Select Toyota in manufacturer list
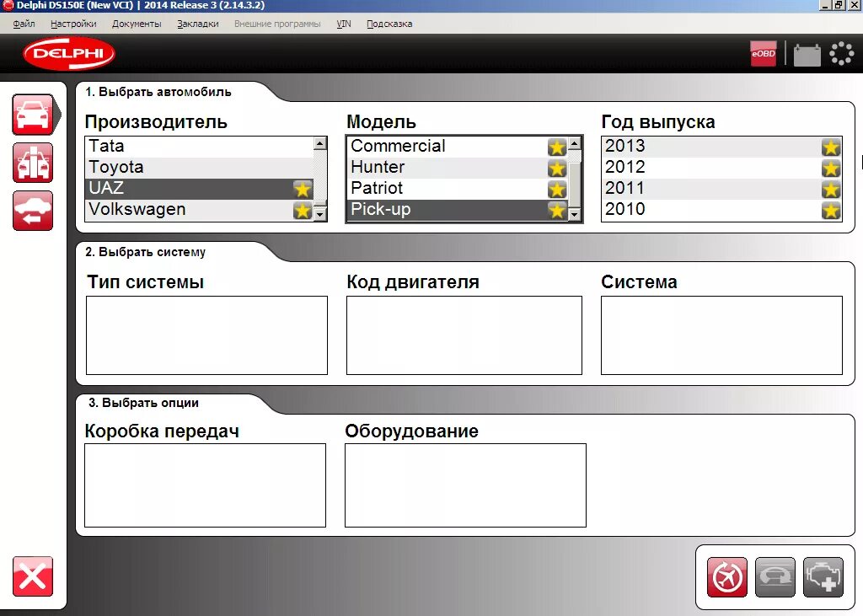The image size is (863, 616). click(x=199, y=168)
